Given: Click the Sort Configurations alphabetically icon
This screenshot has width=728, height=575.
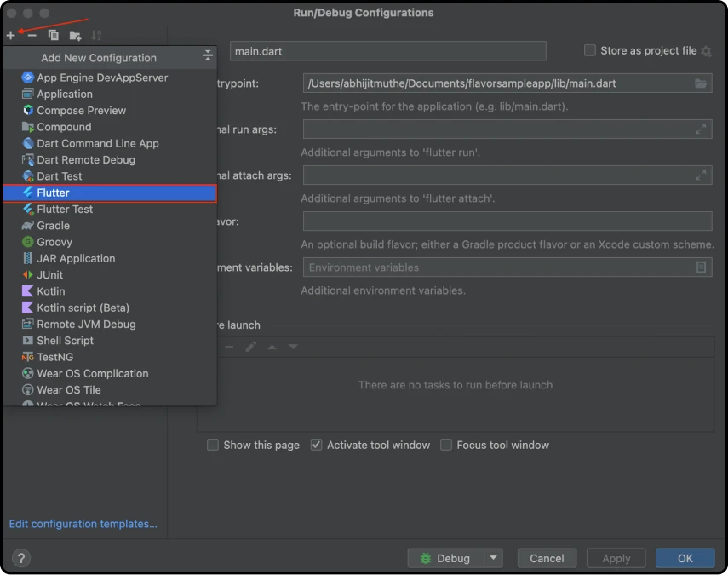Looking at the screenshot, I should pyautogui.click(x=96, y=35).
